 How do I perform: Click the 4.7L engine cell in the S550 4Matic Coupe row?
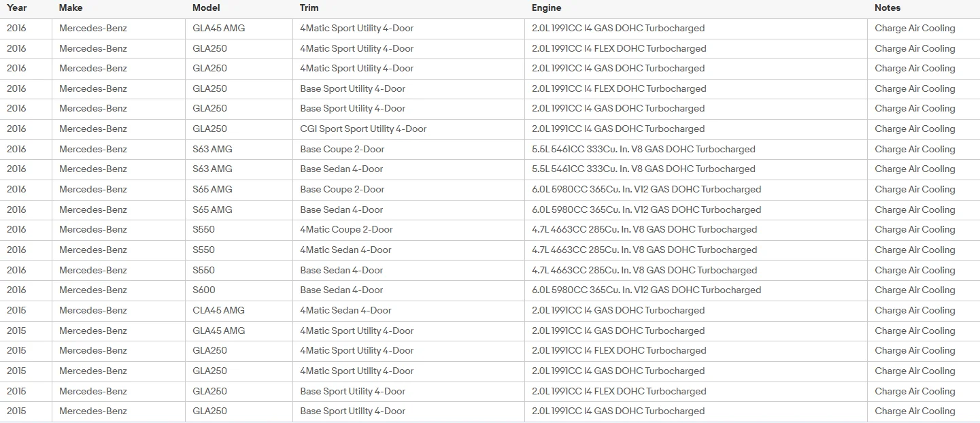point(644,229)
